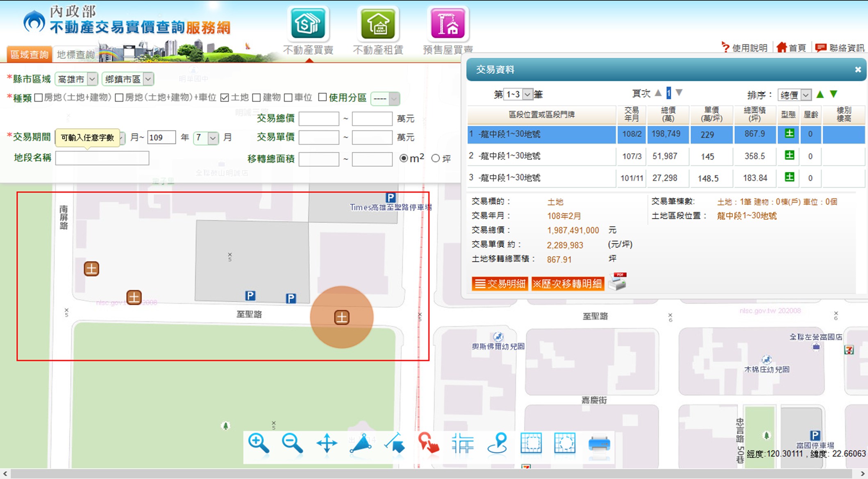The height and width of the screenshot is (479, 868).
Task: Click highlighted land marker on 至聖路
Action: click(342, 318)
